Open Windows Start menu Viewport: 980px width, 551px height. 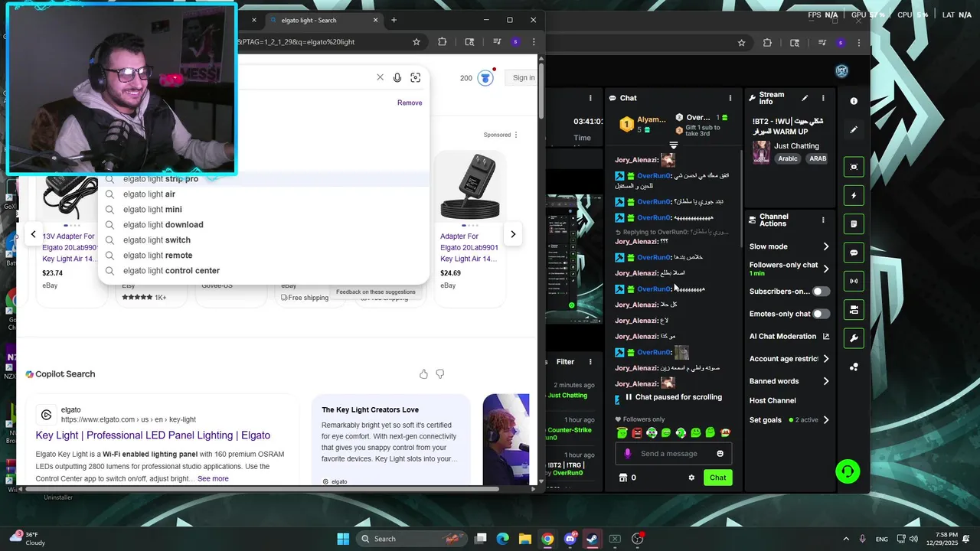point(343,539)
